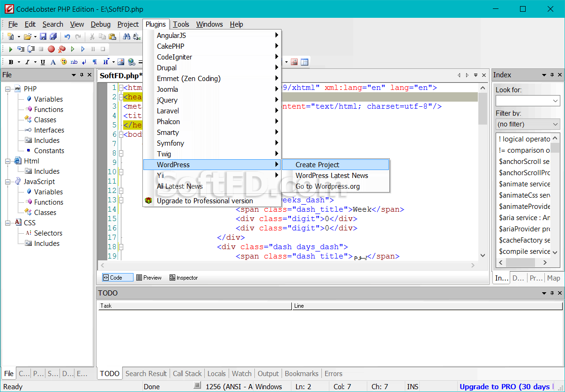Open the Laravel plugin submenu

pyautogui.click(x=212, y=111)
